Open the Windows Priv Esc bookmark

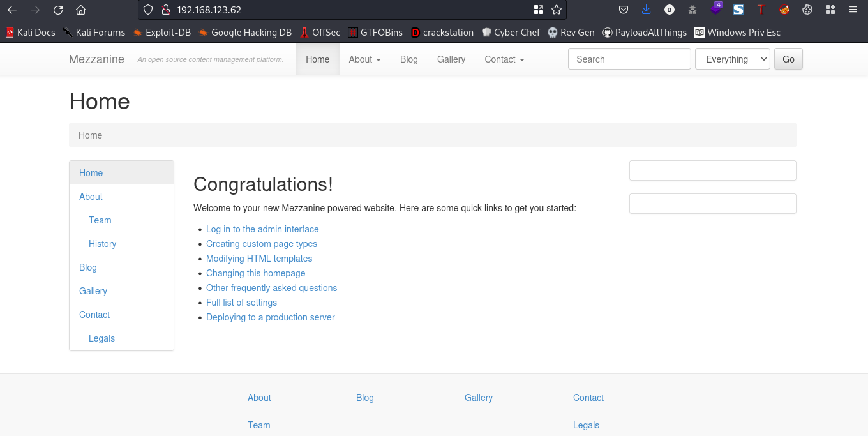point(738,32)
